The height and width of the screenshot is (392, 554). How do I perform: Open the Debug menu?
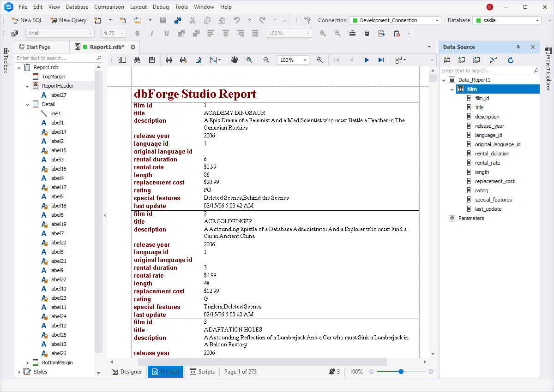(x=161, y=7)
